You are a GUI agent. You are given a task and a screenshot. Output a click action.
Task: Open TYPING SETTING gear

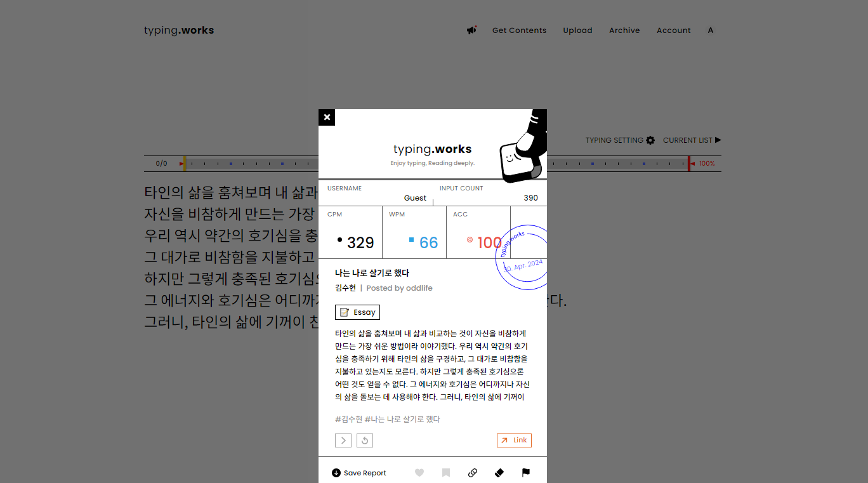point(620,140)
